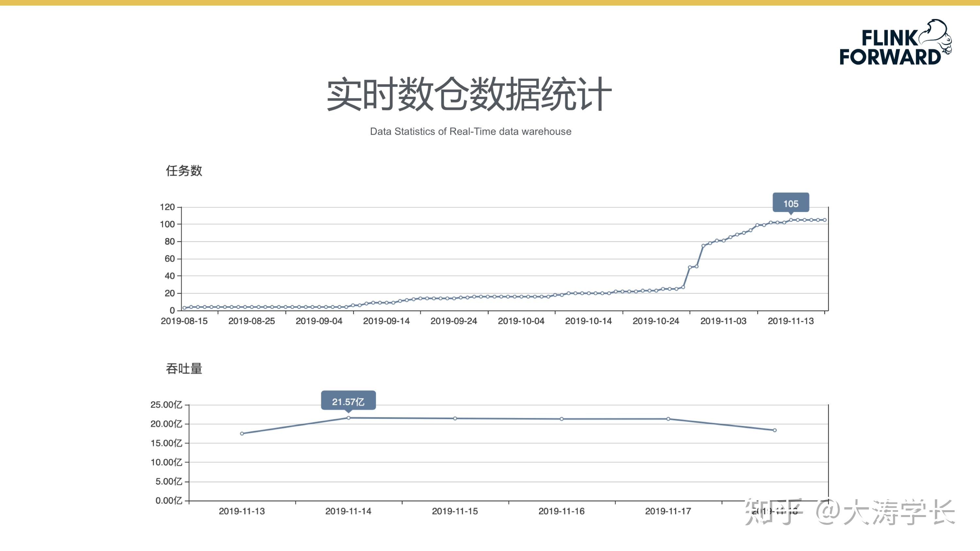
Task: Click throughput data point for 2019-11-17
Action: [x=668, y=419]
